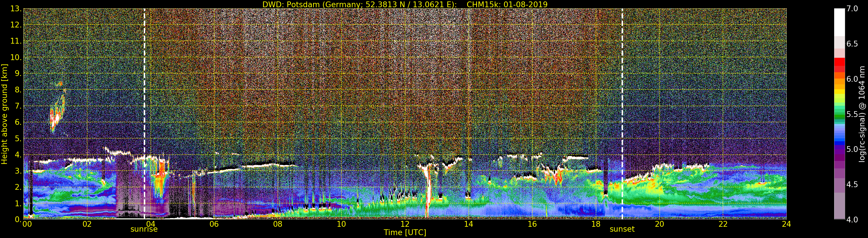Click the "Height above ground [km]" axis label
This screenshot has width=868, height=238.
(x=4, y=114)
